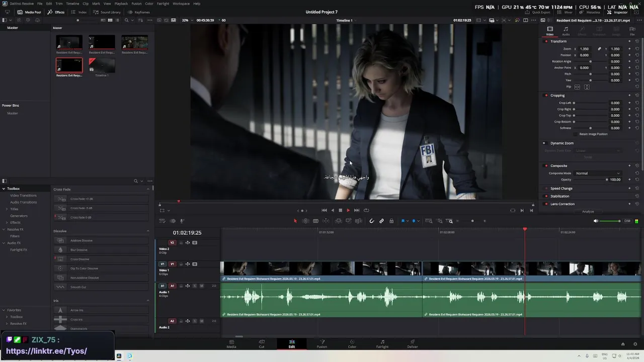Click Flip Horizontal icon in Inspector
Viewport: 644px width, 362px height.
click(577, 87)
